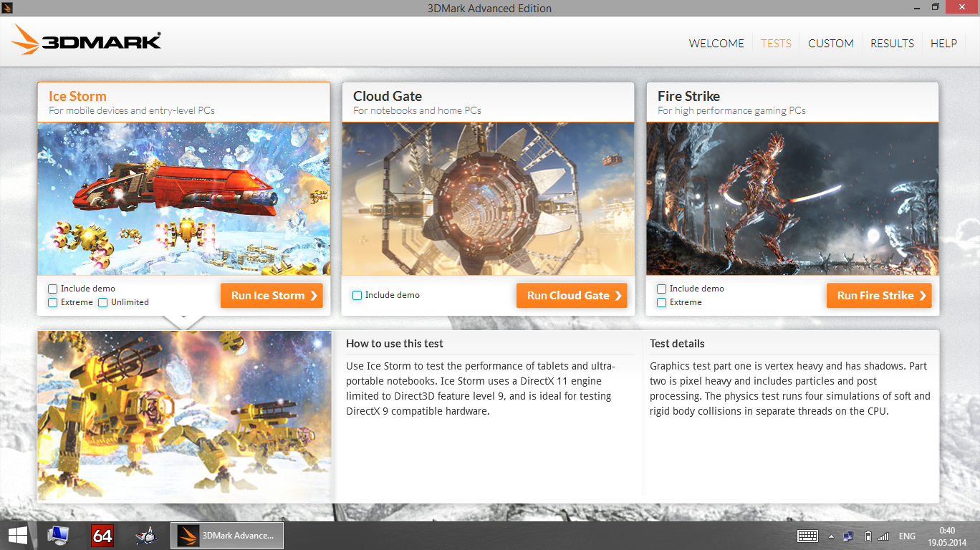The height and width of the screenshot is (550, 980).
Task: Click the 3DMARK logo in the header
Action: [x=86, y=41]
